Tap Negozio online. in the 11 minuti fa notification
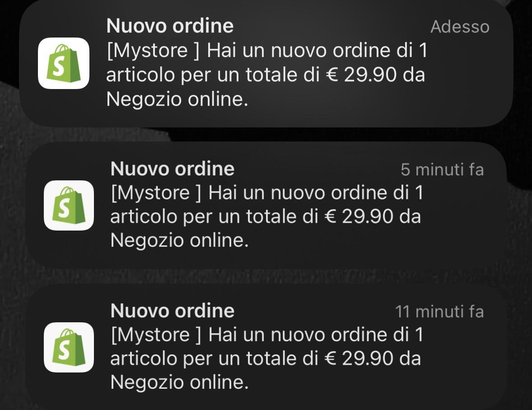 (179, 382)
